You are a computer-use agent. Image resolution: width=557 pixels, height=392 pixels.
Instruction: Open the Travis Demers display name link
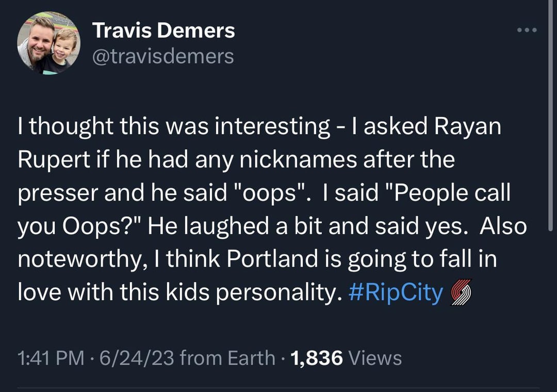tap(164, 31)
